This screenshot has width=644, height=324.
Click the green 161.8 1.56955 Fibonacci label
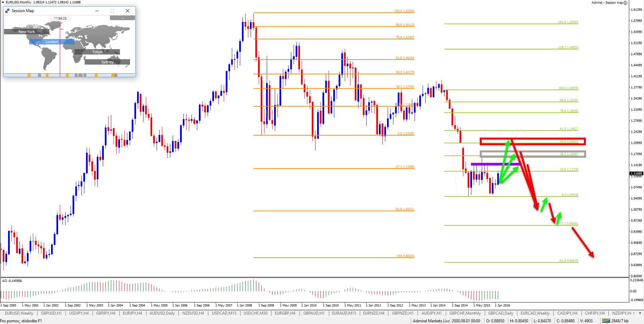click(568, 22)
